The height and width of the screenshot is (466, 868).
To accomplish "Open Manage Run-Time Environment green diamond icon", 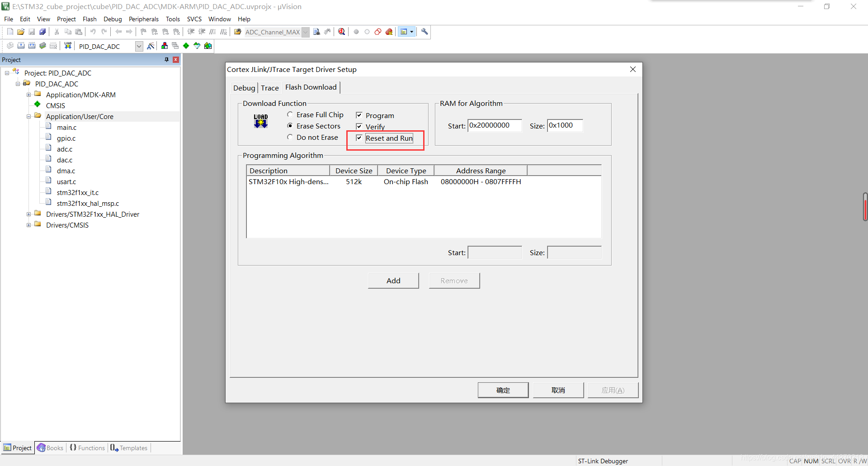I will point(186,46).
